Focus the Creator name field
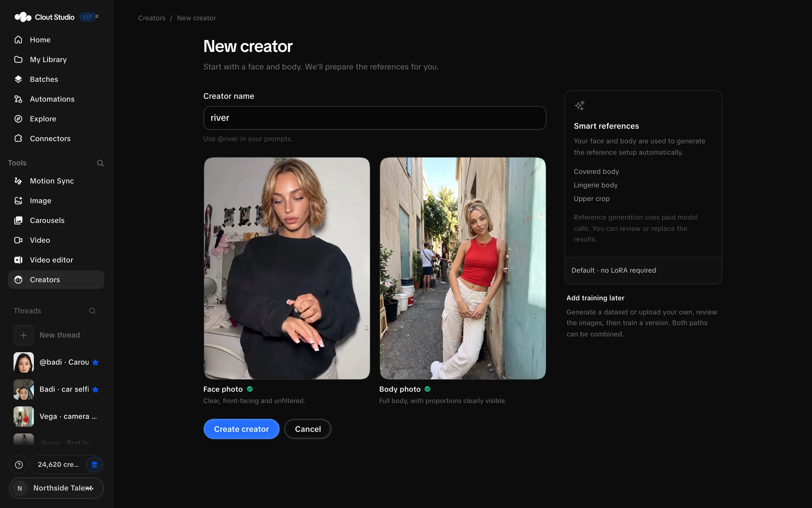The height and width of the screenshot is (508, 812). click(375, 118)
